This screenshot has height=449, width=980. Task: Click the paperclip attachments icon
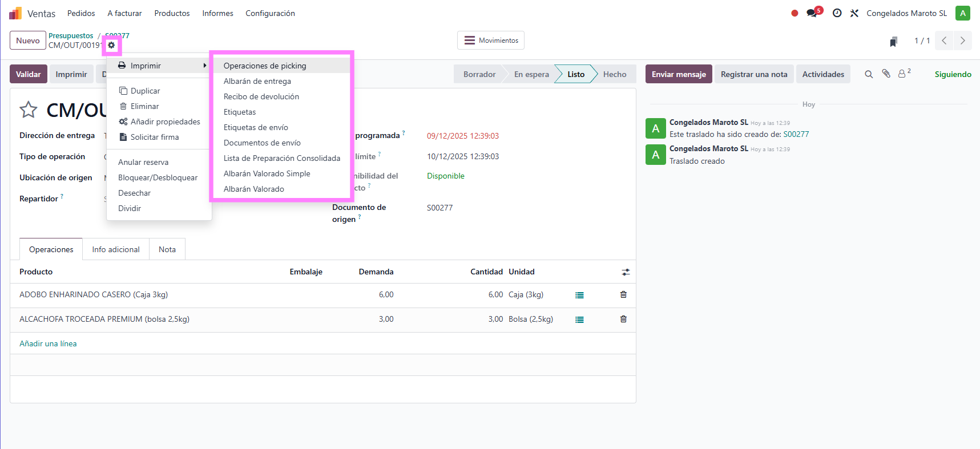(x=886, y=74)
